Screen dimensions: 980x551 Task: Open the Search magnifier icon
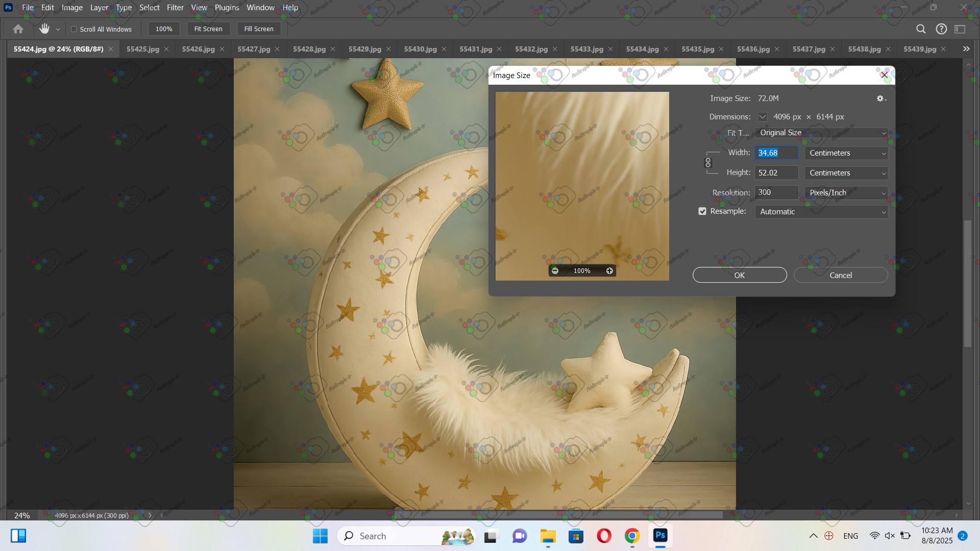point(921,29)
